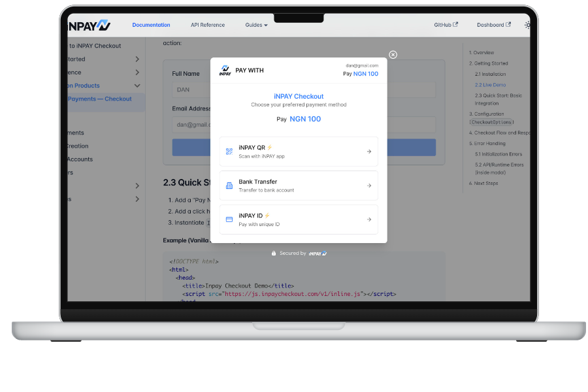Jump to 1. Overview in table of contents
The image size is (588, 392).
pos(482,52)
